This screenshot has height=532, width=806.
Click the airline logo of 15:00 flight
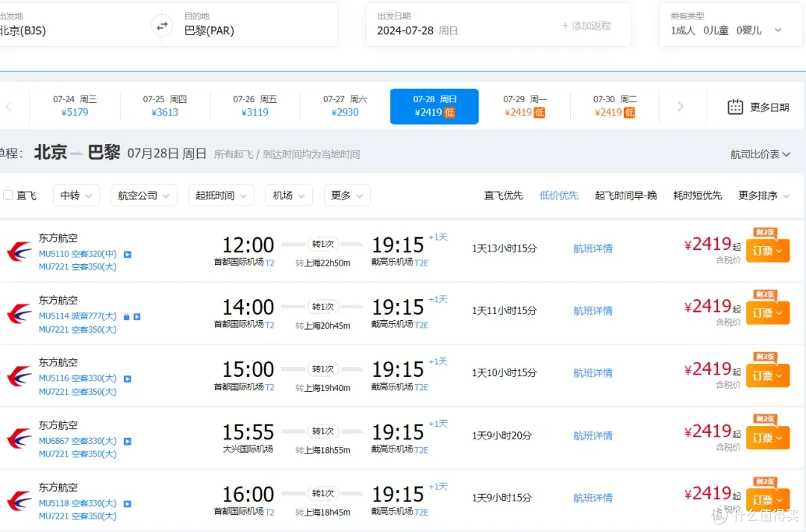pyautogui.click(x=19, y=376)
